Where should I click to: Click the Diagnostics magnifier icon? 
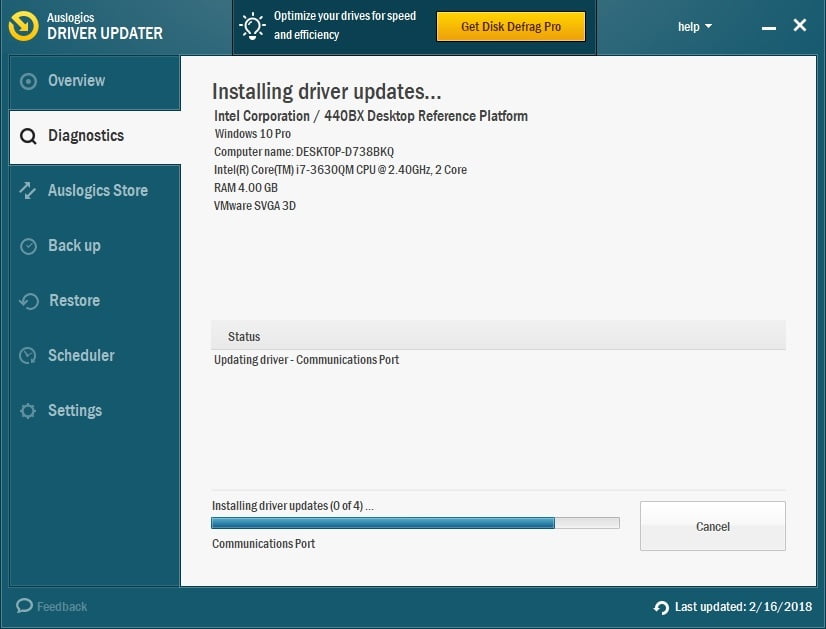pyautogui.click(x=28, y=136)
